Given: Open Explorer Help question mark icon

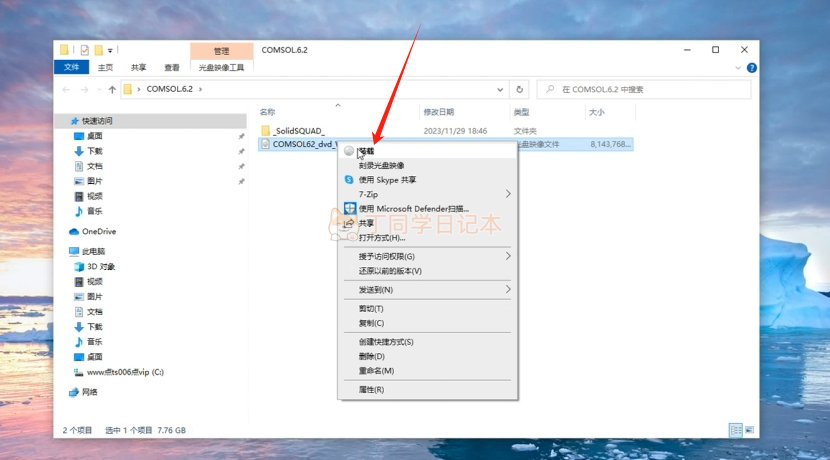Looking at the screenshot, I should (x=751, y=68).
